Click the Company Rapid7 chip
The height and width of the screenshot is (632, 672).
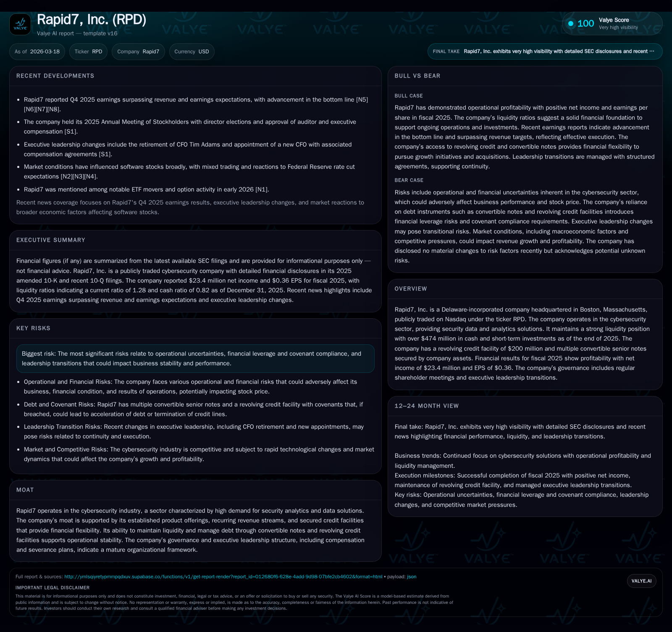pyautogui.click(x=138, y=52)
